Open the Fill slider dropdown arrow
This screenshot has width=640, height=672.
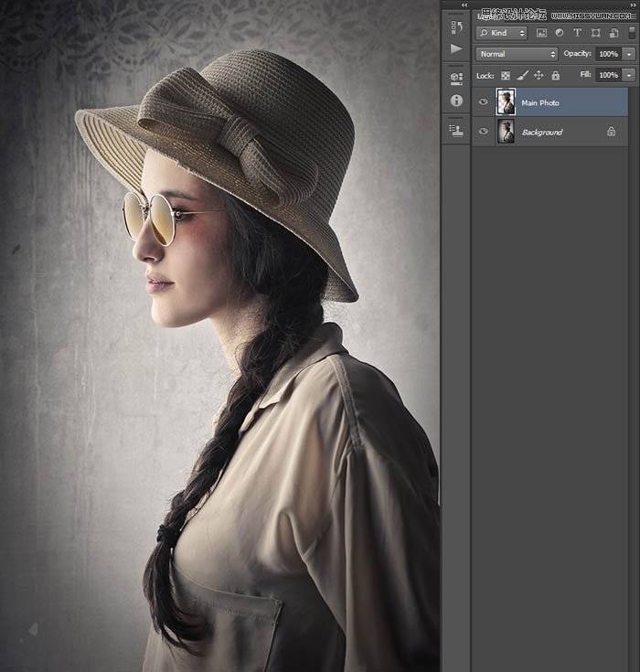(629, 75)
